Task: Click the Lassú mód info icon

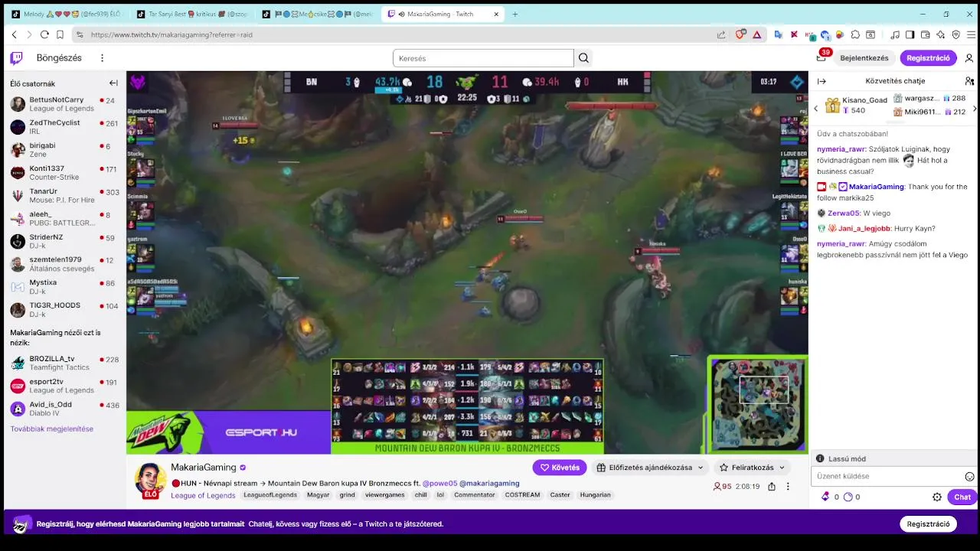Action: (820, 458)
